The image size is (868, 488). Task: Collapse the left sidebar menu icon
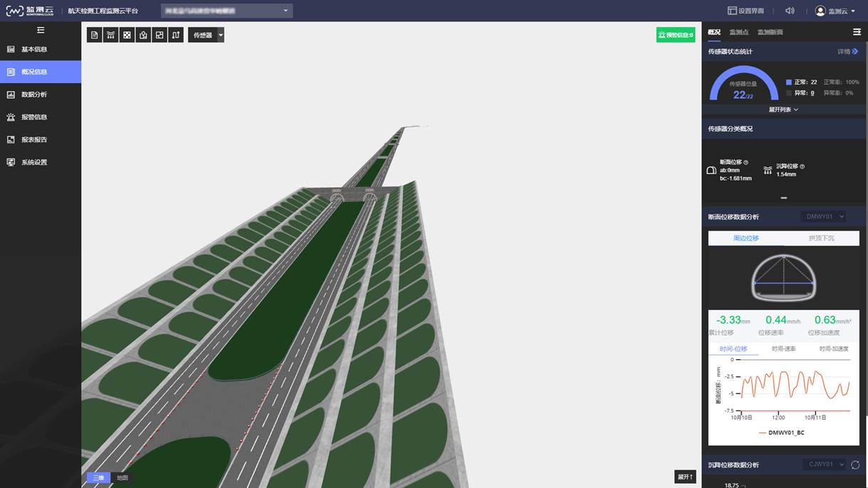tap(41, 30)
